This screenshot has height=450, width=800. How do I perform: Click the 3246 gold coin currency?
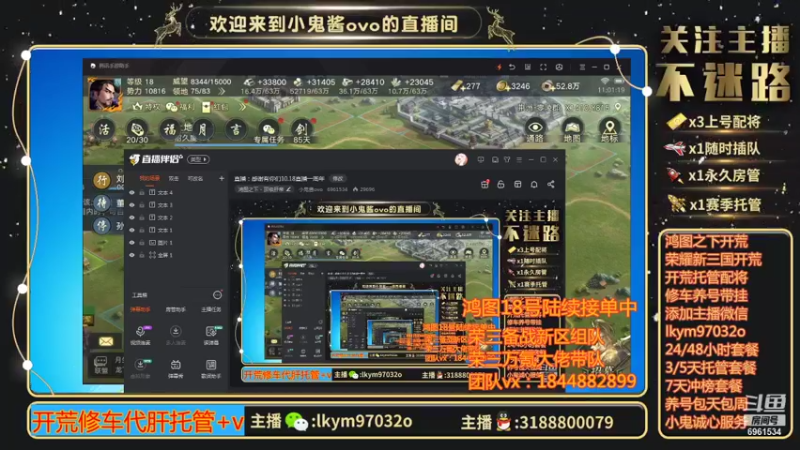pos(513,86)
